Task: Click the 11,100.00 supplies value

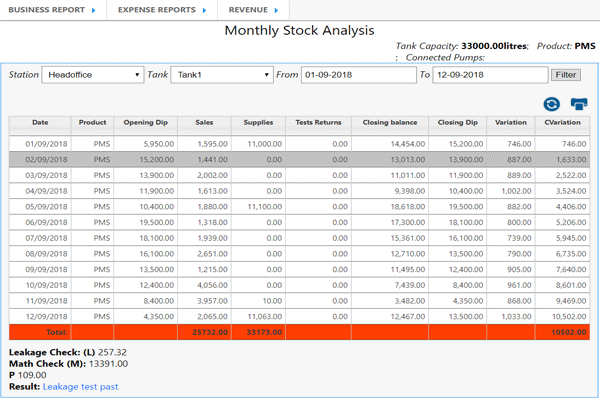Action: point(265,207)
